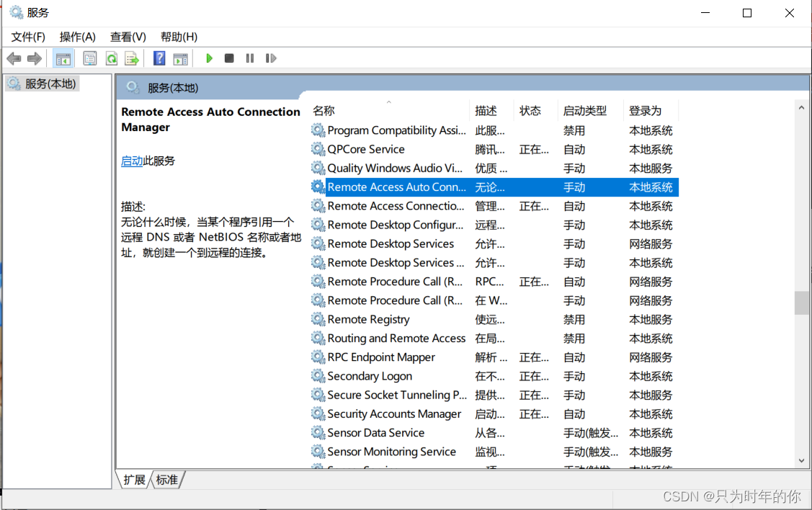Click the Refresh toolbar icon

[112, 58]
